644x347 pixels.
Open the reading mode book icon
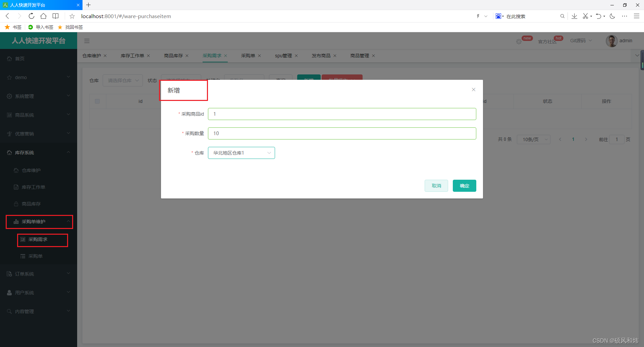tap(56, 16)
